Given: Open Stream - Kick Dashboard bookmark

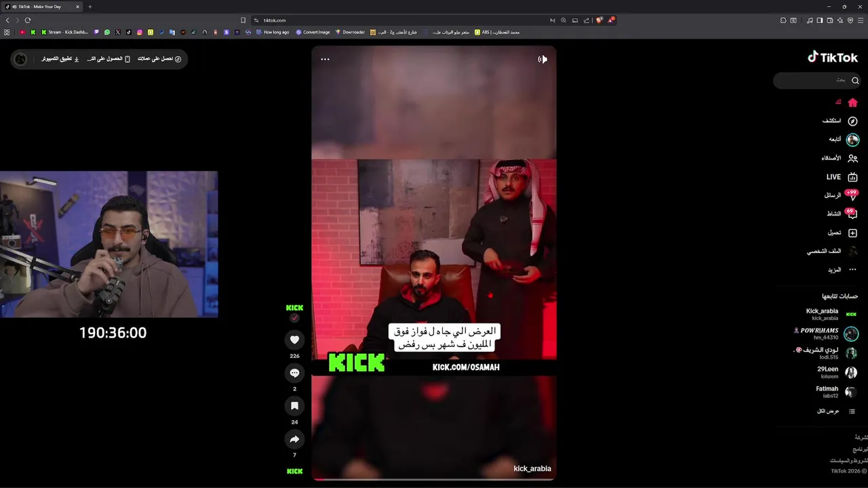Looking at the screenshot, I should point(65,32).
